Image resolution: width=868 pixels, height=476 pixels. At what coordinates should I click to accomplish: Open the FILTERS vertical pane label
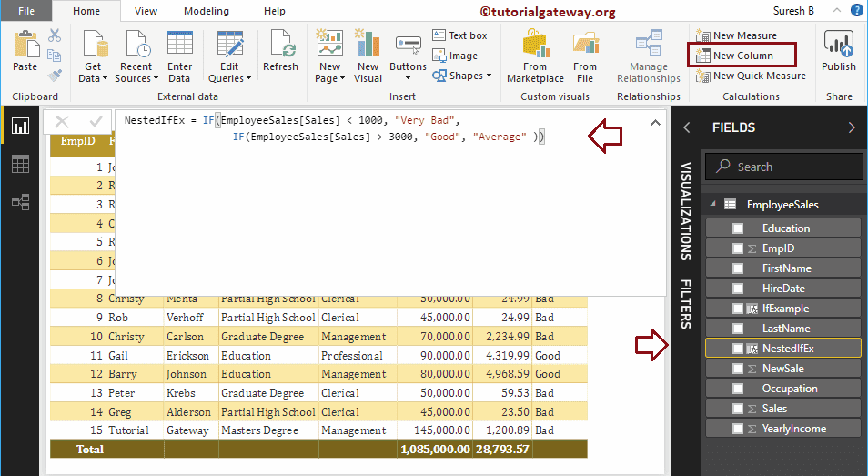tap(686, 304)
